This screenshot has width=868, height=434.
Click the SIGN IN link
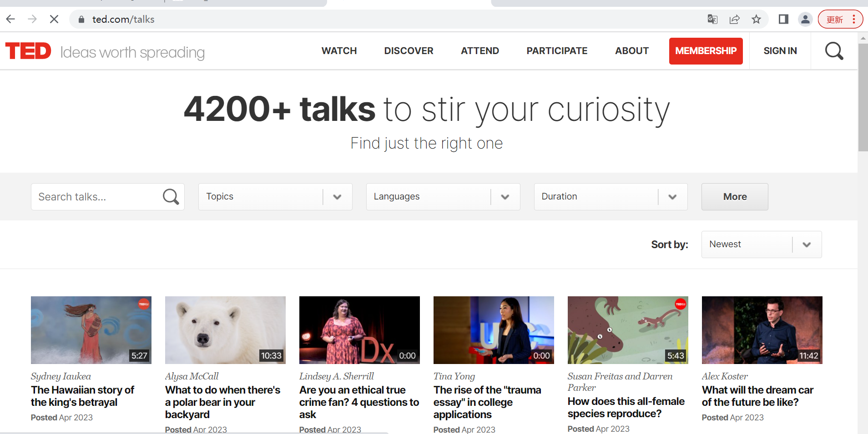[x=780, y=51]
